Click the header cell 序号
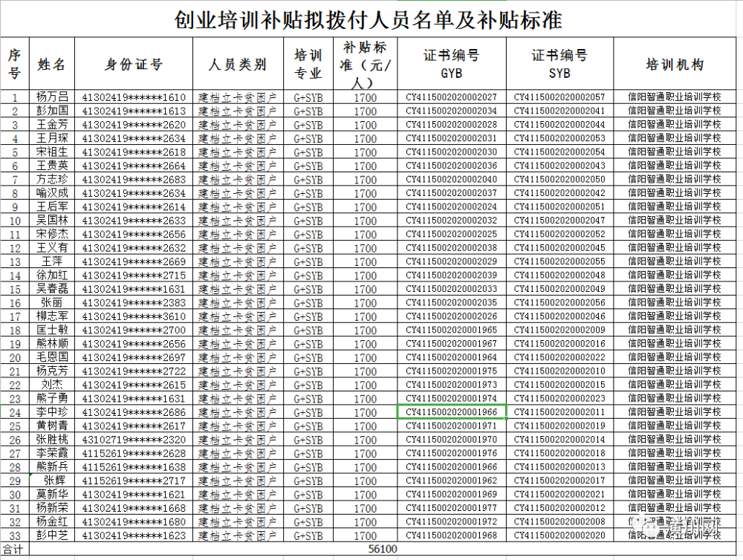The image size is (743, 560). click(15, 63)
